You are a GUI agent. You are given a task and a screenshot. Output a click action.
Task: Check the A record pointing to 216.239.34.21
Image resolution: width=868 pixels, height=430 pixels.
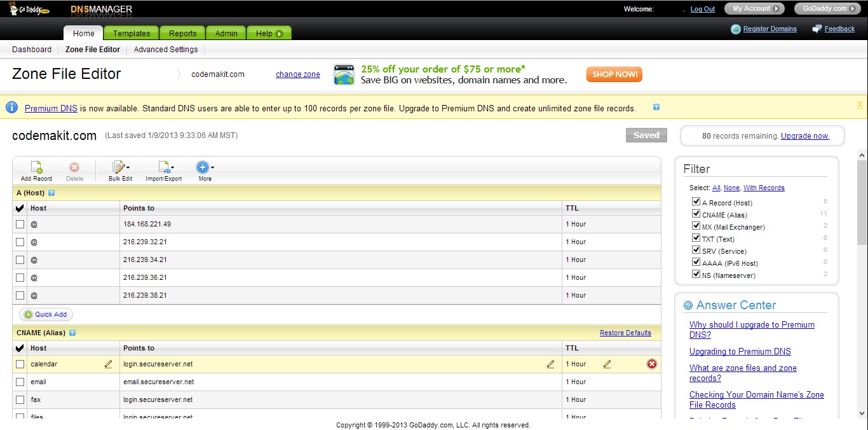[x=20, y=260]
